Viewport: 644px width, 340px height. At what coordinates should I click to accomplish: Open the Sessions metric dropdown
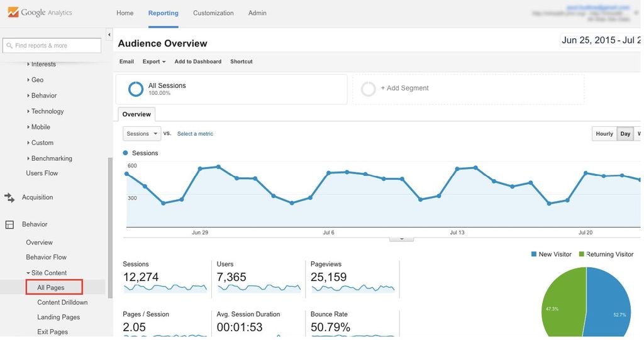[x=142, y=134]
